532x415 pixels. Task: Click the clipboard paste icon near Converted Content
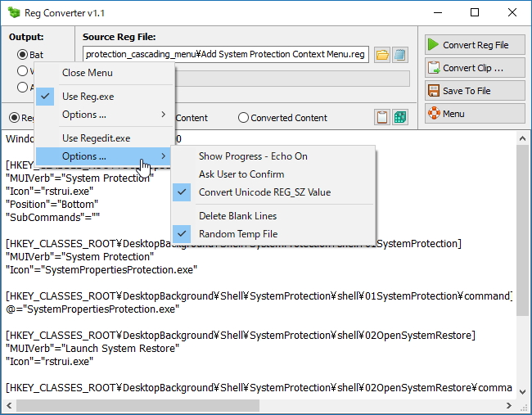pos(382,117)
